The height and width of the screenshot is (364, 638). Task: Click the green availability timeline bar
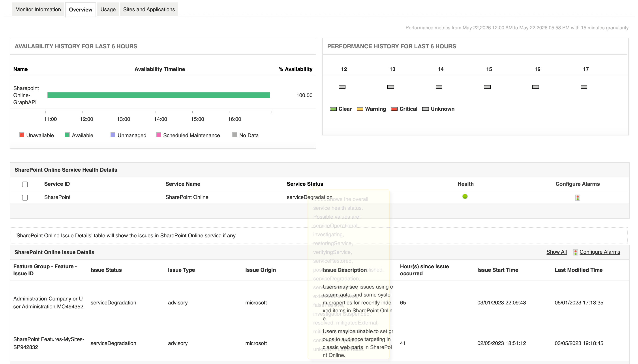(159, 95)
